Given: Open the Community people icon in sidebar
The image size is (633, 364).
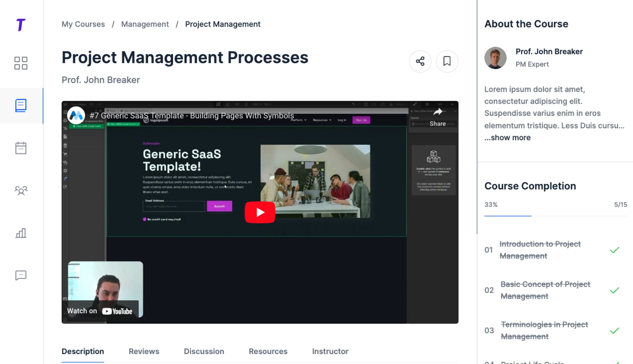Looking at the screenshot, I should tap(21, 190).
